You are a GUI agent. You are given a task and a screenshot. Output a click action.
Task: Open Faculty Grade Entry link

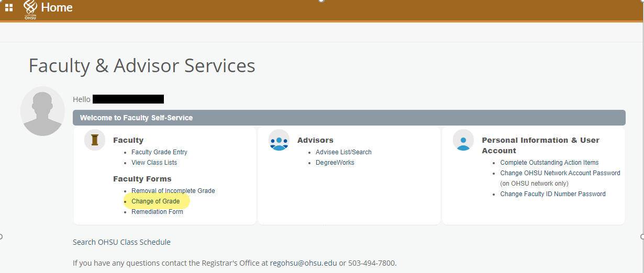tap(159, 152)
